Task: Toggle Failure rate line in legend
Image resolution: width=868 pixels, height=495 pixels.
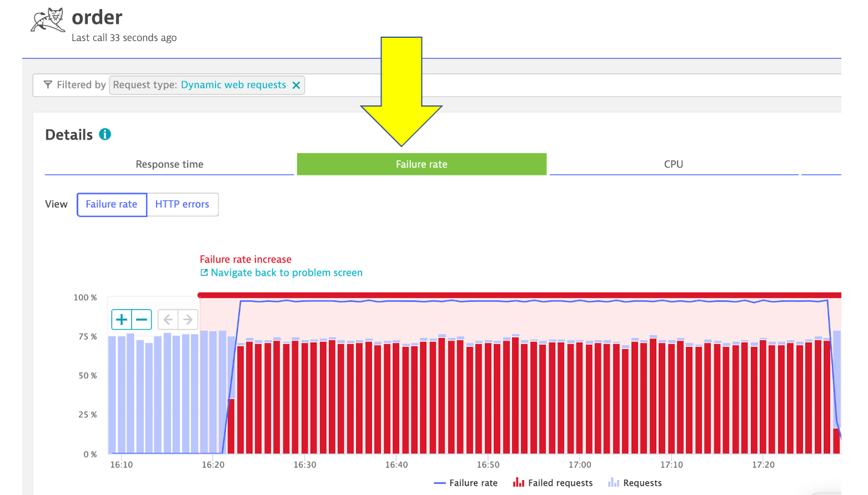Action: tap(466, 483)
